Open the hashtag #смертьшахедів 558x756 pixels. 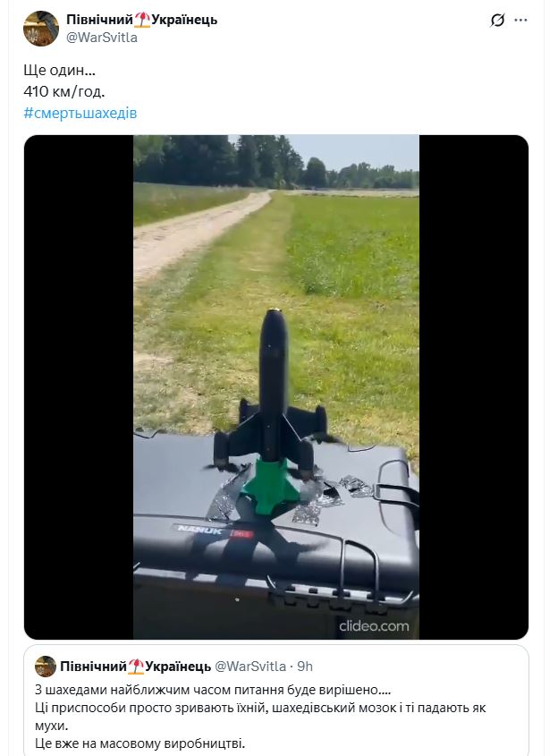pos(80,113)
